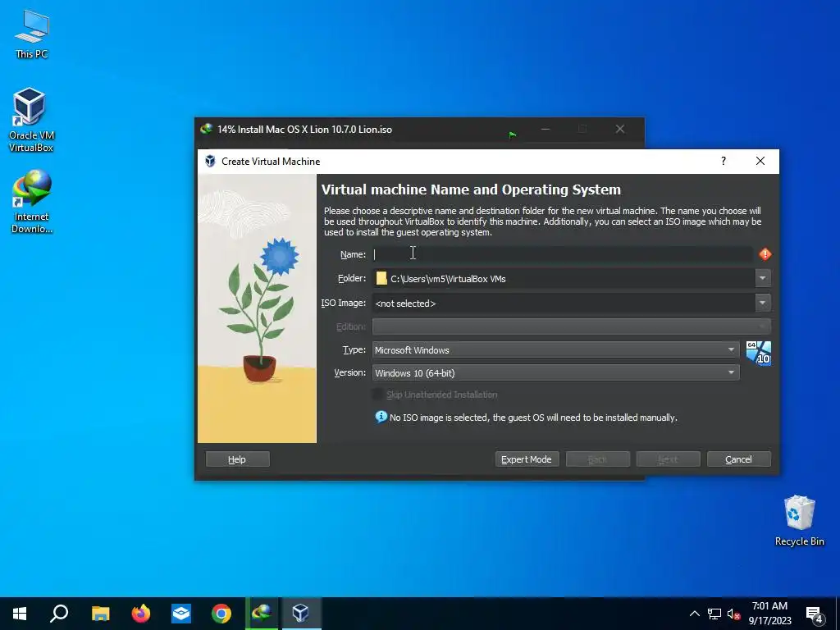Click the folder icon in Folder field
The height and width of the screenshot is (630, 840).
(381, 278)
